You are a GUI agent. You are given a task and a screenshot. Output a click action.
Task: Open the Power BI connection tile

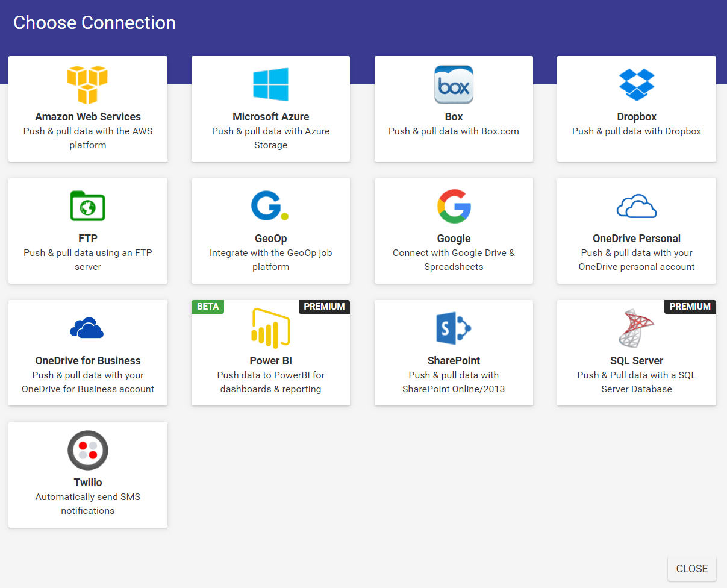point(270,352)
